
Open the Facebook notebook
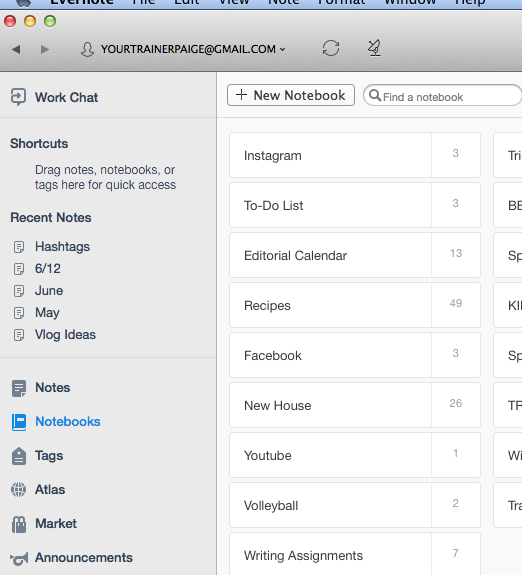coord(355,355)
